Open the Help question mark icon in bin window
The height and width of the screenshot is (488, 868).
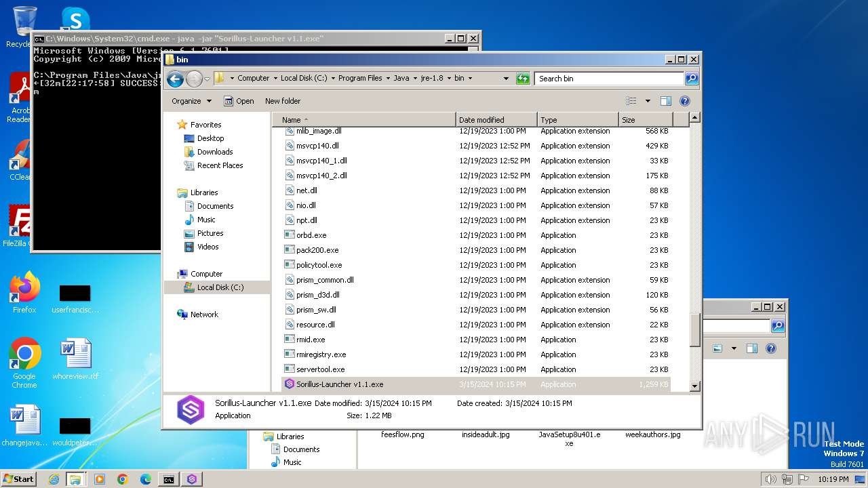pyautogui.click(x=685, y=101)
